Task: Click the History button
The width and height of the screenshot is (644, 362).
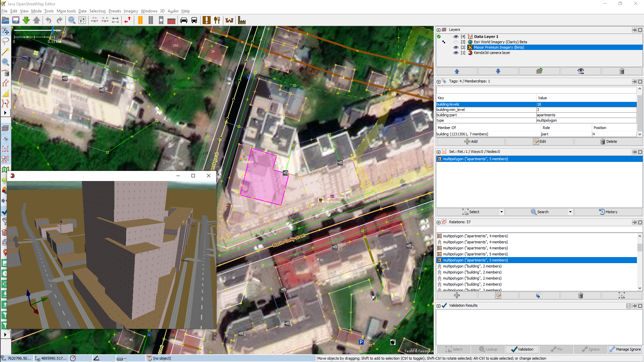Action: coord(608,212)
